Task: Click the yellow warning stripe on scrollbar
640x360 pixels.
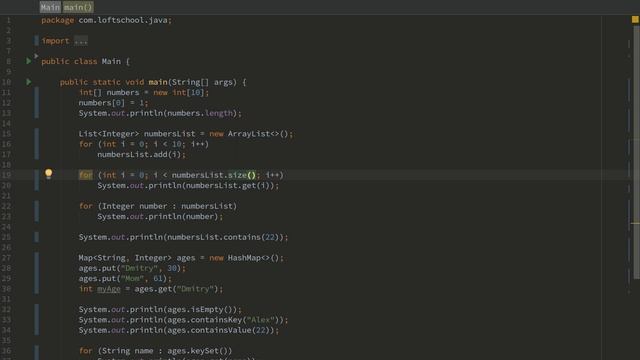Action: pyautogui.click(x=635, y=223)
